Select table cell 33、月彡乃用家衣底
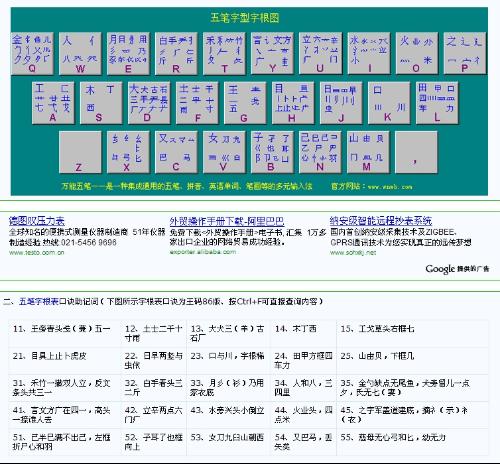This screenshot has width=500, height=464. [x=229, y=388]
